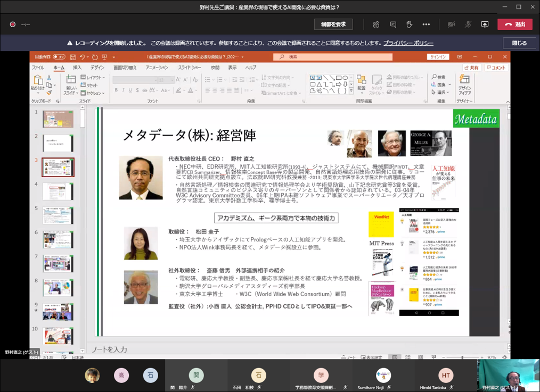Image resolution: width=540 pixels, height=392 pixels.
Task: Open クイック スタイル quick styles gallery
Action: [x=377, y=85]
